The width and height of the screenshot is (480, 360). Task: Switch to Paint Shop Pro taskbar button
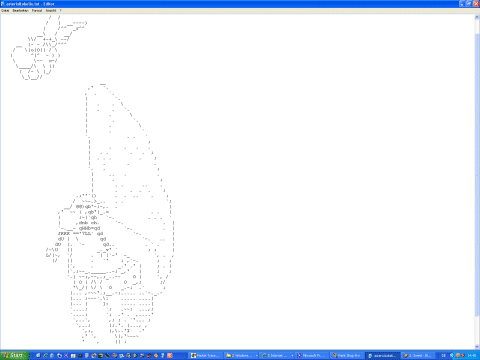[347, 356]
